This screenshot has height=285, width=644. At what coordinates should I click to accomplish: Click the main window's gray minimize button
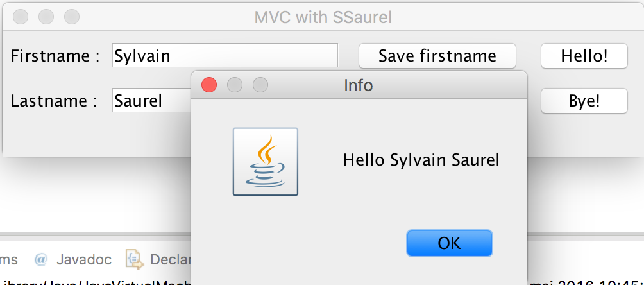[x=46, y=17]
